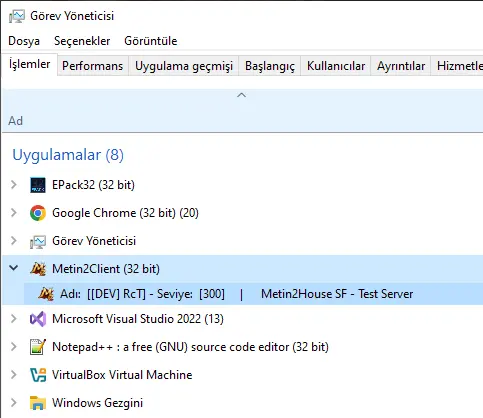483x418 pixels.
Task: Click the Metin2Client process icon
Action: coord(38,269)
